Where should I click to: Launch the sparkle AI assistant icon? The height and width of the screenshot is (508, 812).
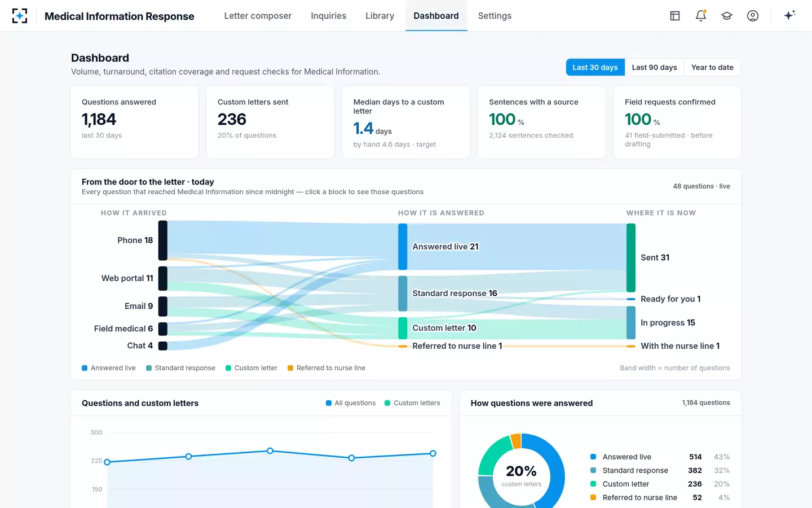(789, 15)
